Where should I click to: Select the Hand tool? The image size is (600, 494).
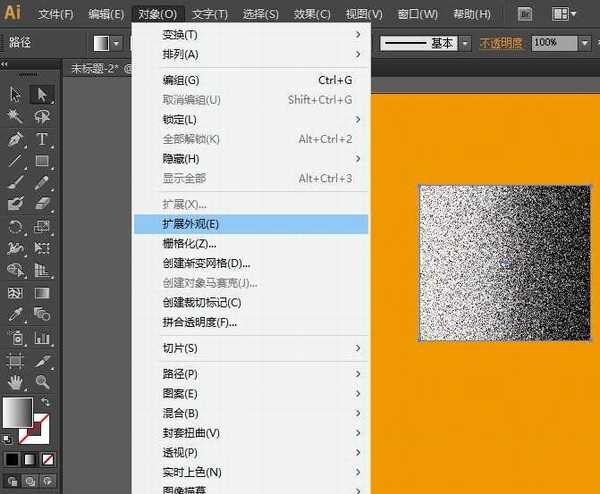pos(16,381)
